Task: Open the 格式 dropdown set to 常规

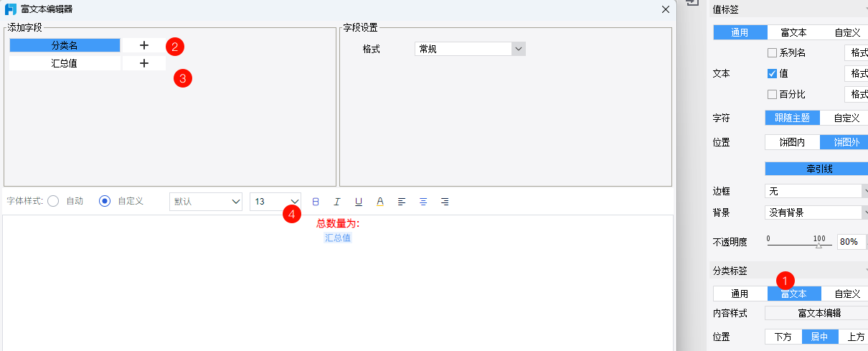Action: click(x=470, y=49)
